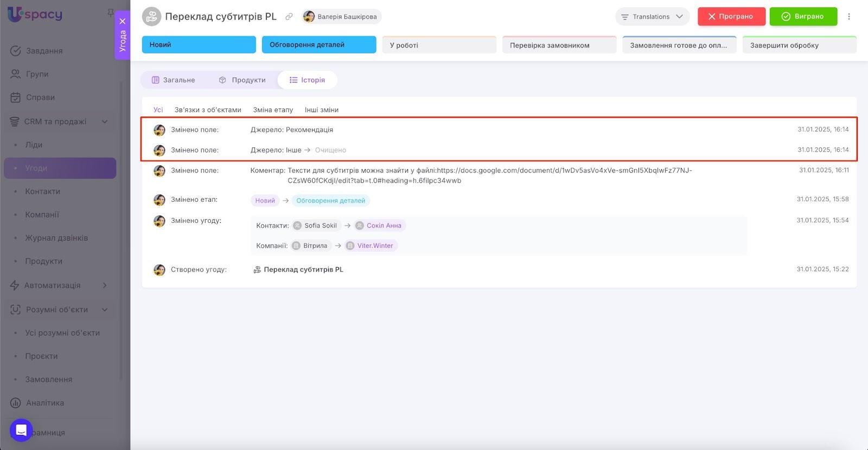The height and width of the screenshot is (450, 868).
Task: Click the Очищено value in history
Action: pyautogui.click(x=330, y=150)
